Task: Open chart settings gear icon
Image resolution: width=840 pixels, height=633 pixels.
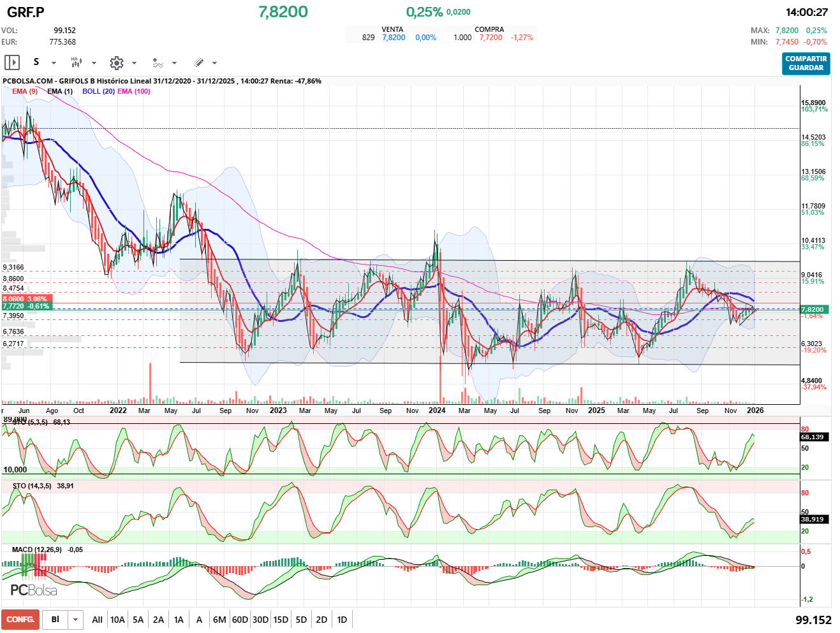Action: [116, 62]
